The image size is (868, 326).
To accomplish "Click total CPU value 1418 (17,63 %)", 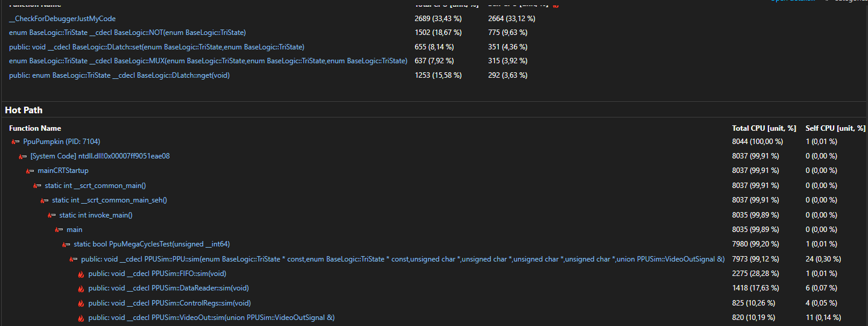I will (x=756, y=289).
